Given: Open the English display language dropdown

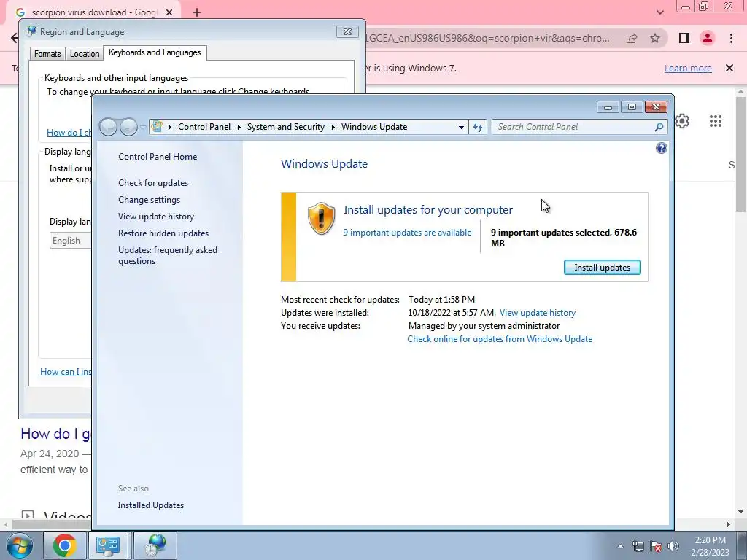Looking at the screenshot, I should pos(71,241).
